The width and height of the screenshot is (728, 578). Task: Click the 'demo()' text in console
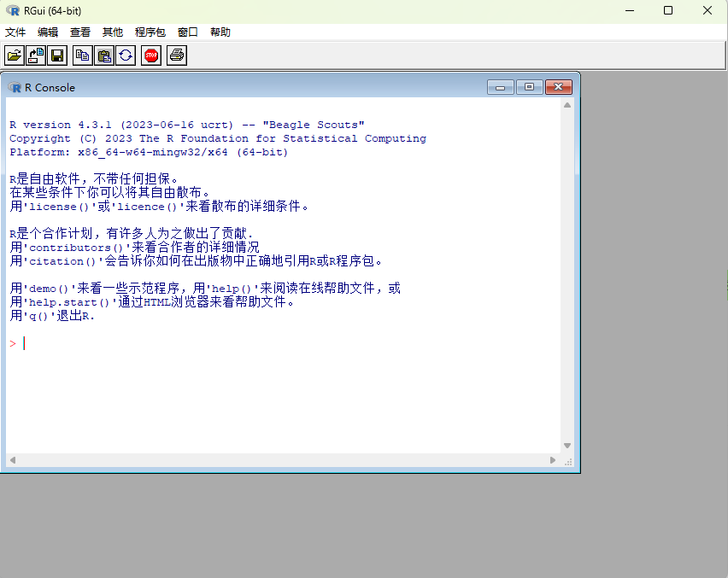pos(49,289)
